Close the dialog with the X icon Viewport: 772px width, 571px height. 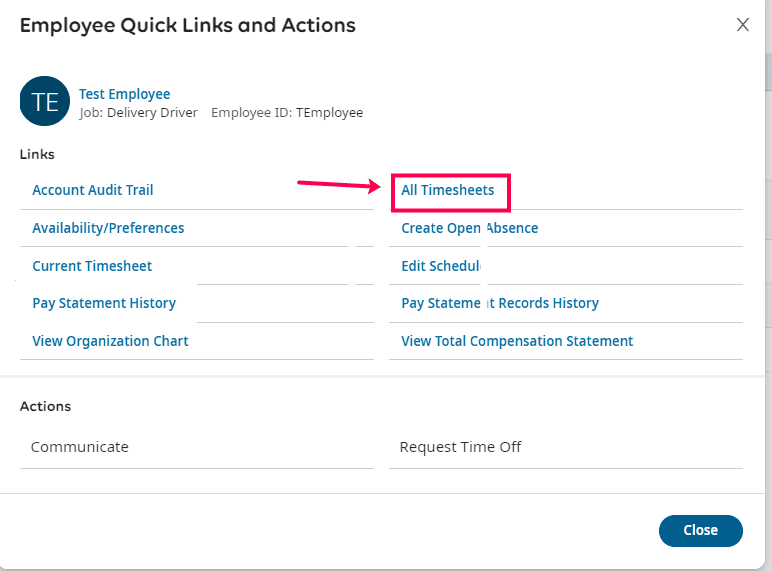pos(743,25)
